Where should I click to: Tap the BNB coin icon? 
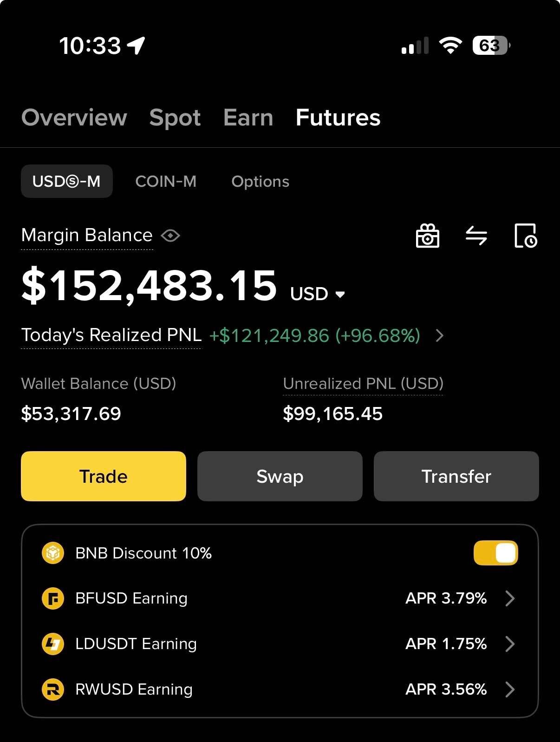click(x=53, y=553)
